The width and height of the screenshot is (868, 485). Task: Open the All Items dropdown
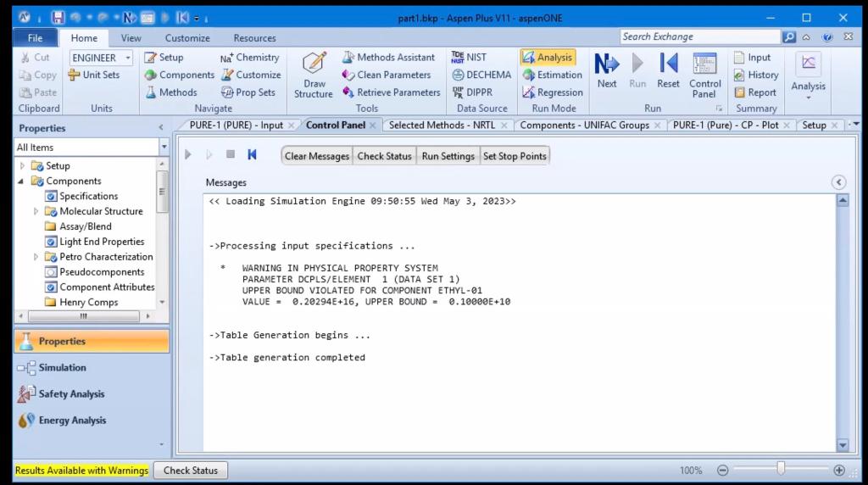[164, 148]
